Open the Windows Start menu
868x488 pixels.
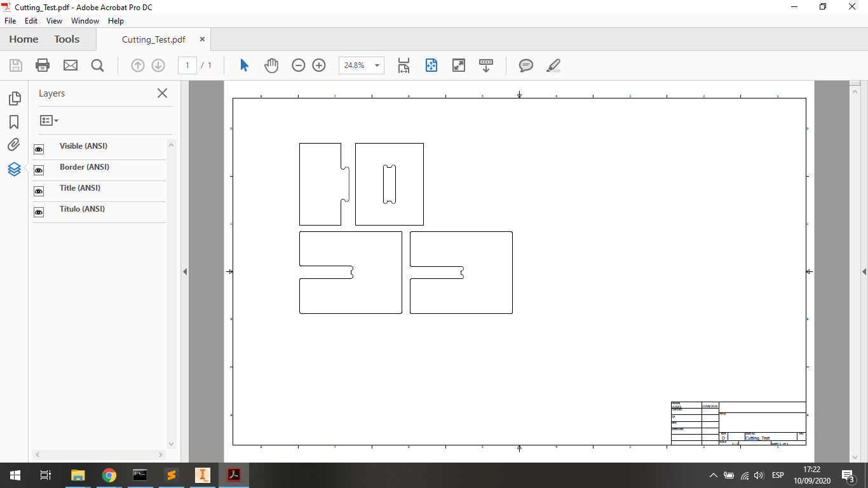15,475
